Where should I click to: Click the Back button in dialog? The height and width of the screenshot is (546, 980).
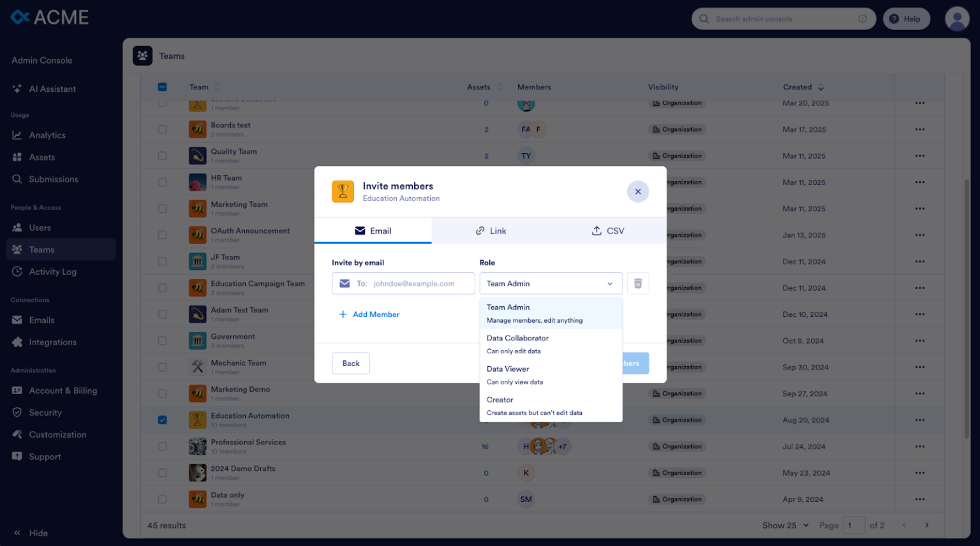click(x=351, y=364)
